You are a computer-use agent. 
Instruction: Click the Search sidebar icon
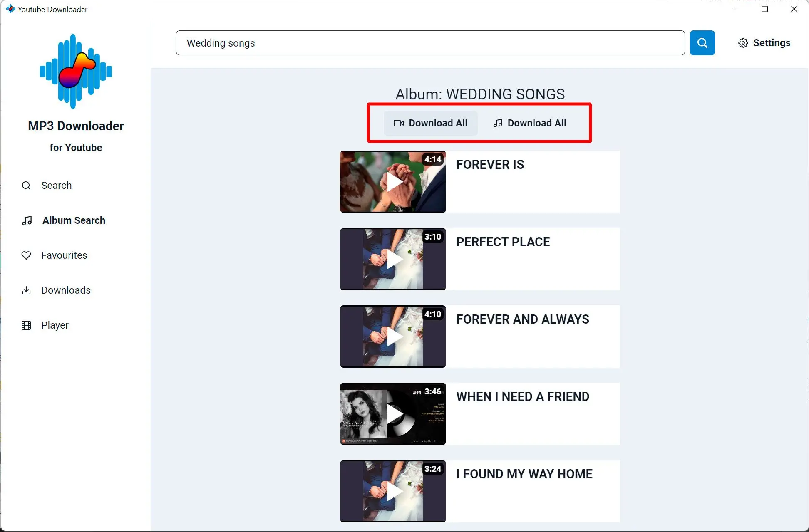click(26, 185)
